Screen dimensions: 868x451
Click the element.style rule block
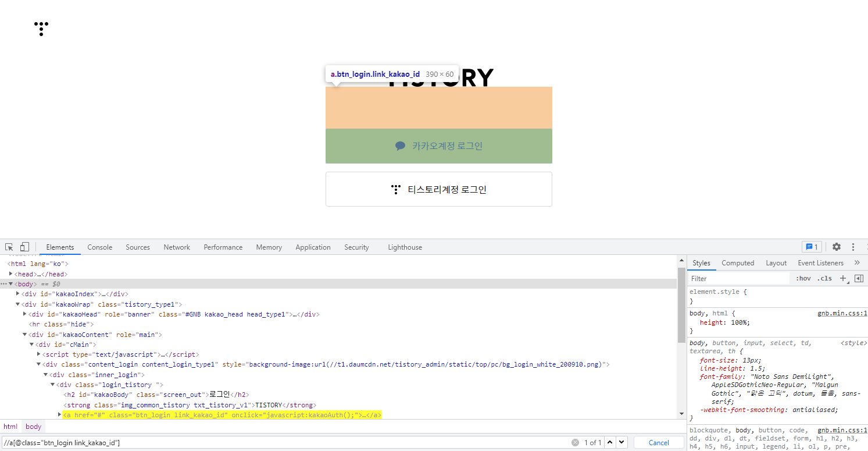777,296
